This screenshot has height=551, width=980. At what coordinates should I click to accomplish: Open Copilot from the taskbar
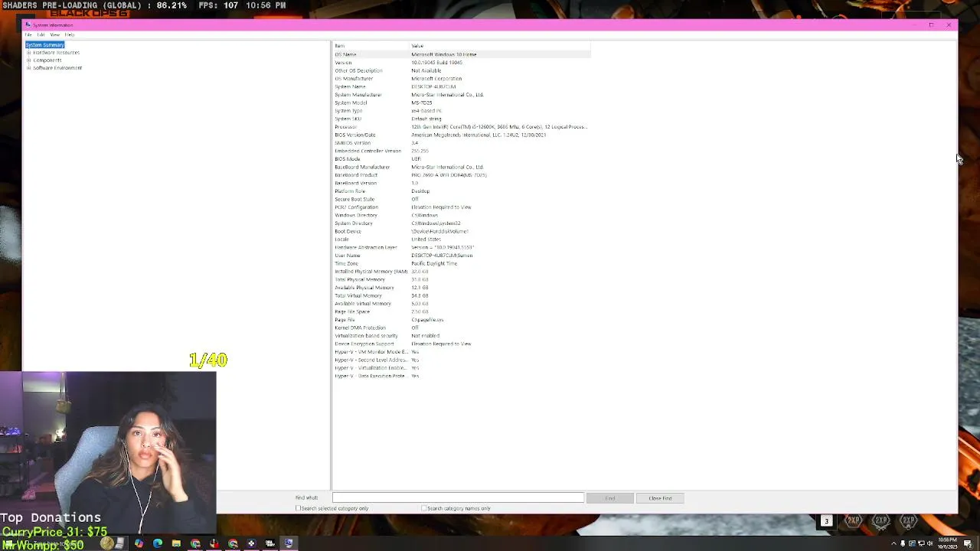tap(139, 543)
